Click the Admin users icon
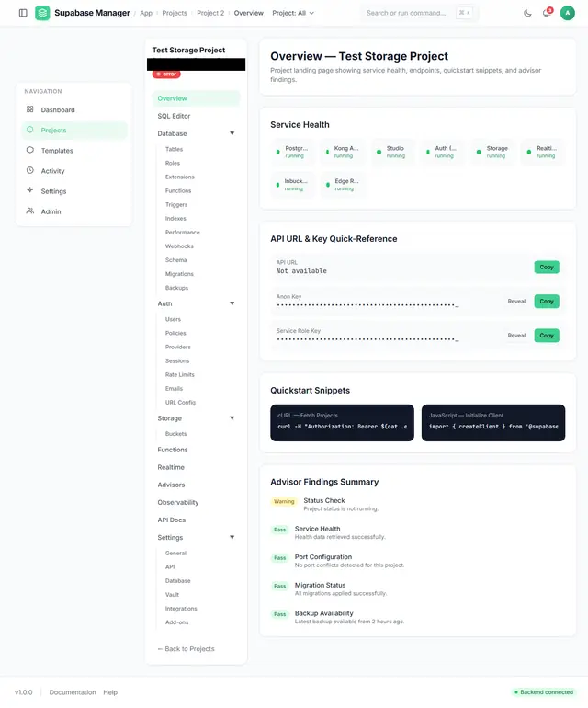The width and height of the screenshot is (588, 708). click(29, 211)
